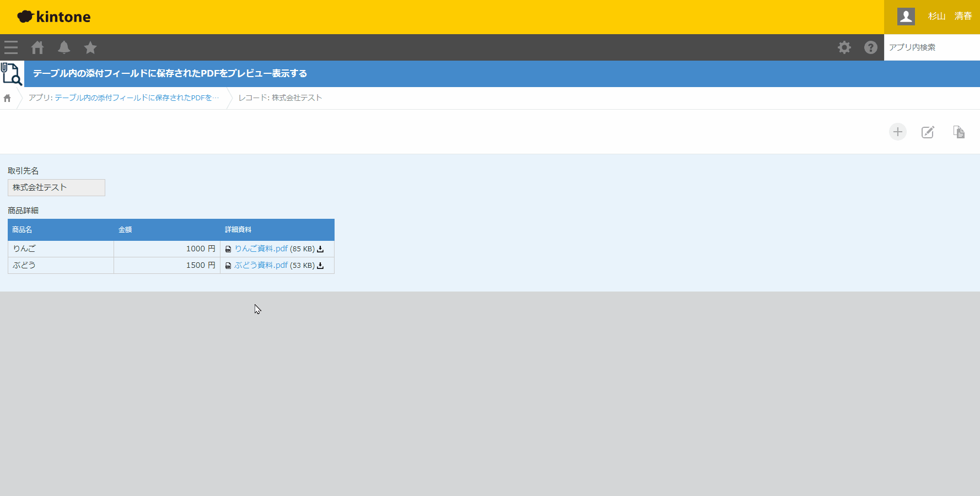Open the bookmarks star icon

coord(90,48)
